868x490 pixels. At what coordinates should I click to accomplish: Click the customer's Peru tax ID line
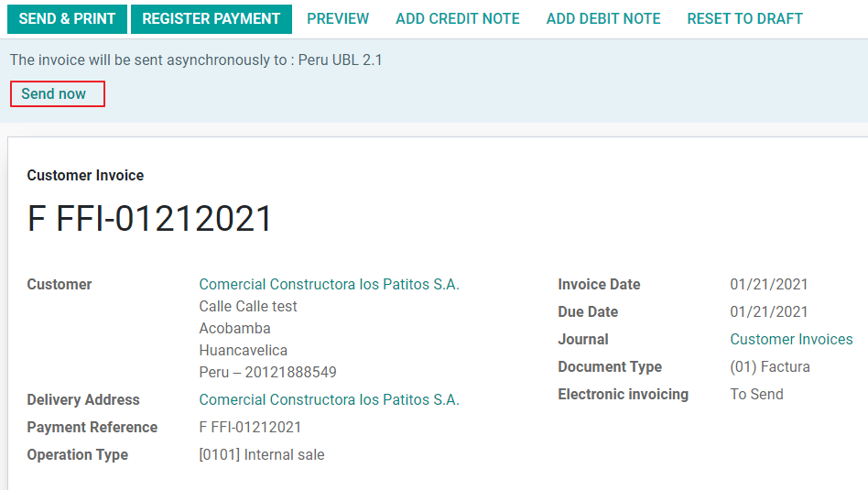pyautogui.click(x=267, y=372)
